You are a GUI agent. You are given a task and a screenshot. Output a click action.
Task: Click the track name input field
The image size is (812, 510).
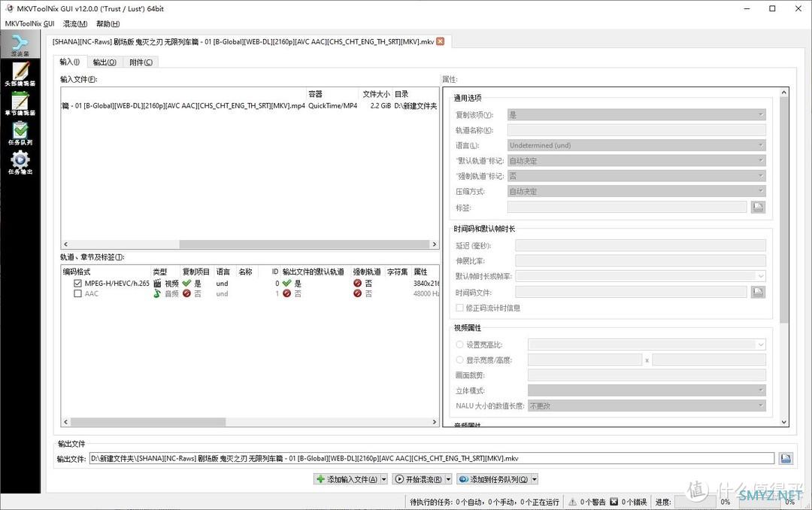click(x=637, y=130)
